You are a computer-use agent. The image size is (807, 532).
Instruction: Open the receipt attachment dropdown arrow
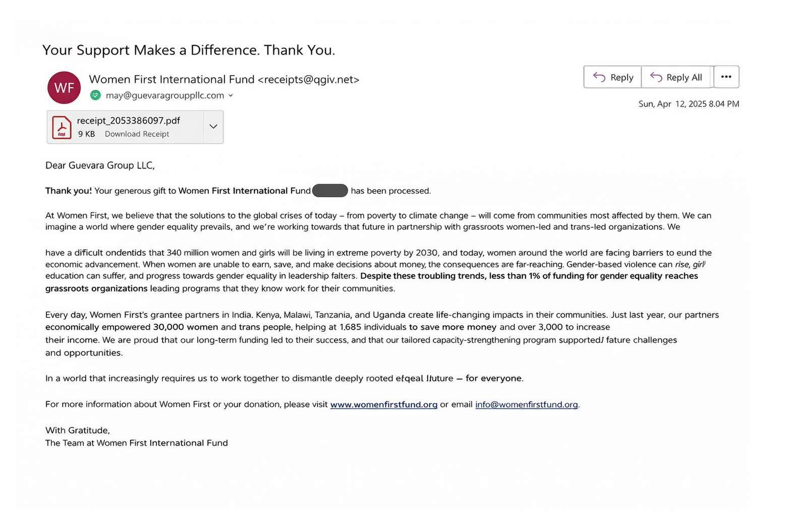(213, 127)
